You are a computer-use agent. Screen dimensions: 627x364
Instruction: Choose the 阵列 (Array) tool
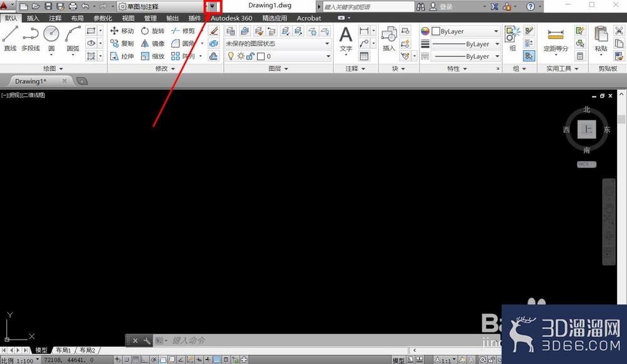coord(183,56)
